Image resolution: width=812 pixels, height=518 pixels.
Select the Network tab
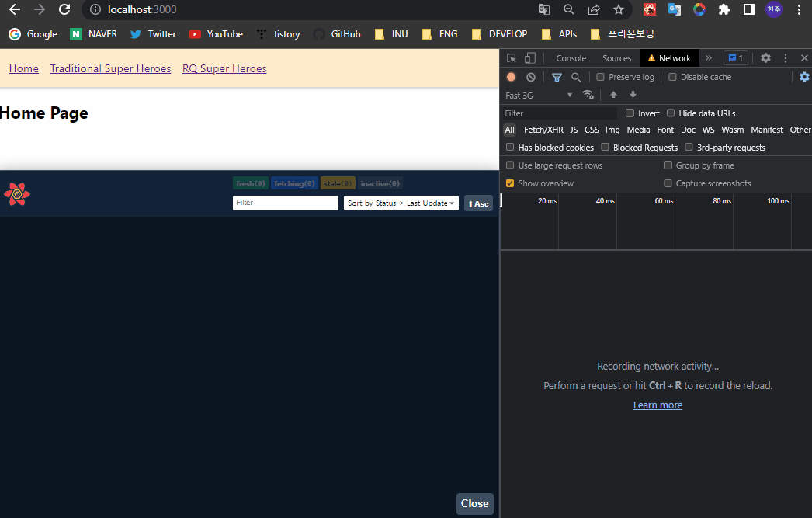pos(669,58)
